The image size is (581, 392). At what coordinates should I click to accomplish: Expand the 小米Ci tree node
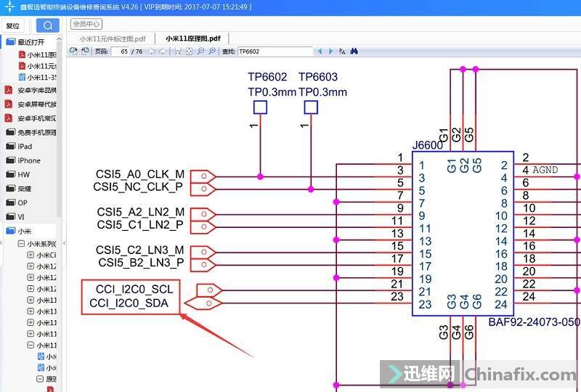point(31,256)
